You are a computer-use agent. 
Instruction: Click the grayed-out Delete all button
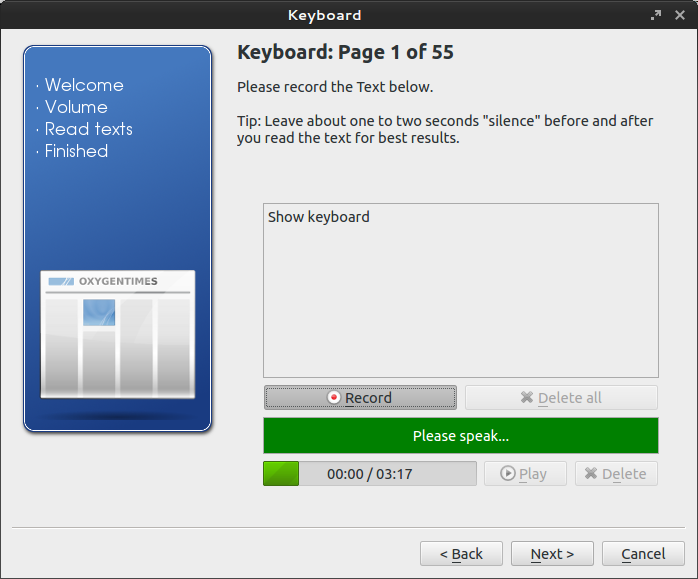(x=561, y=398)
